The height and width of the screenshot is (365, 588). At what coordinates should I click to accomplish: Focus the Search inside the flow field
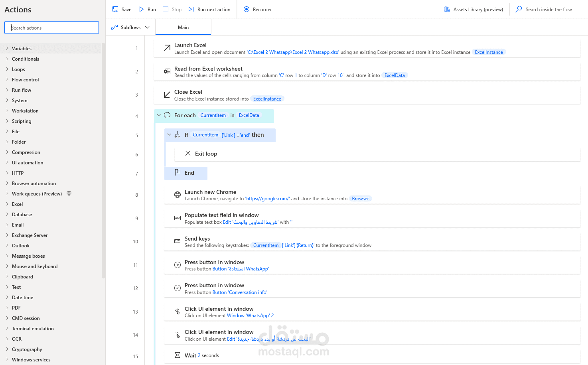pos(549,10)
